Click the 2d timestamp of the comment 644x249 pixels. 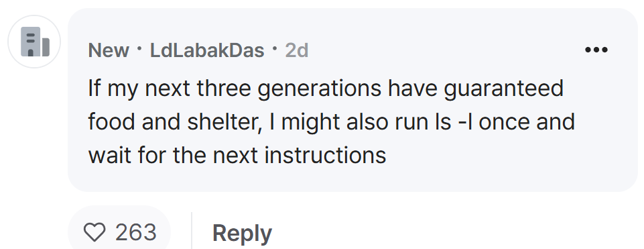point(297,50)
